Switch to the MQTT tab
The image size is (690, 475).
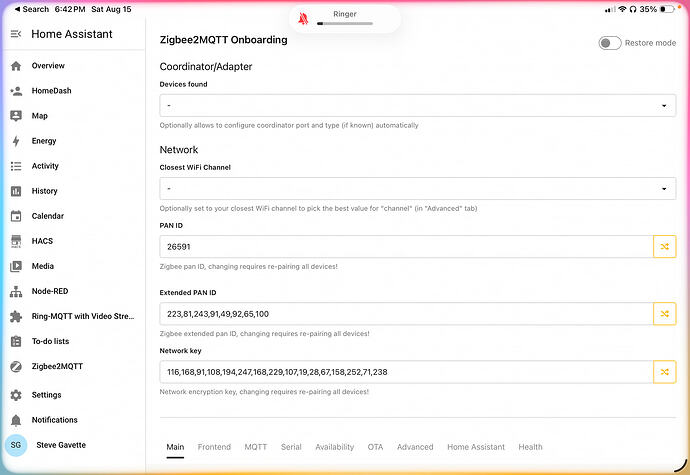pos(256,447)
